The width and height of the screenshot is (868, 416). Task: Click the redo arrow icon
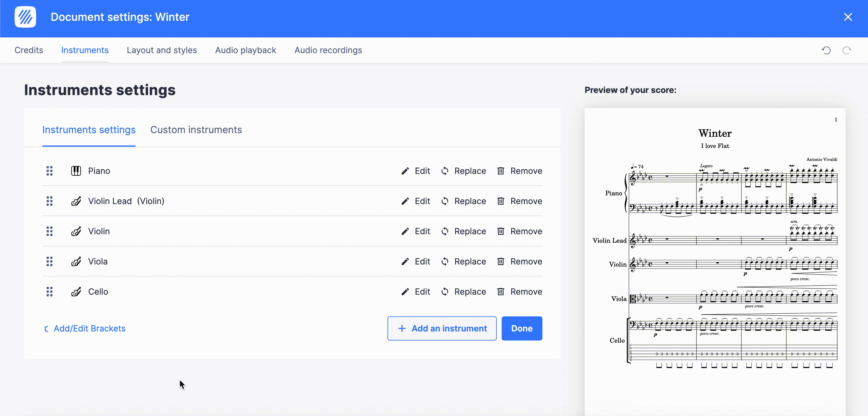tap(847, 50)
